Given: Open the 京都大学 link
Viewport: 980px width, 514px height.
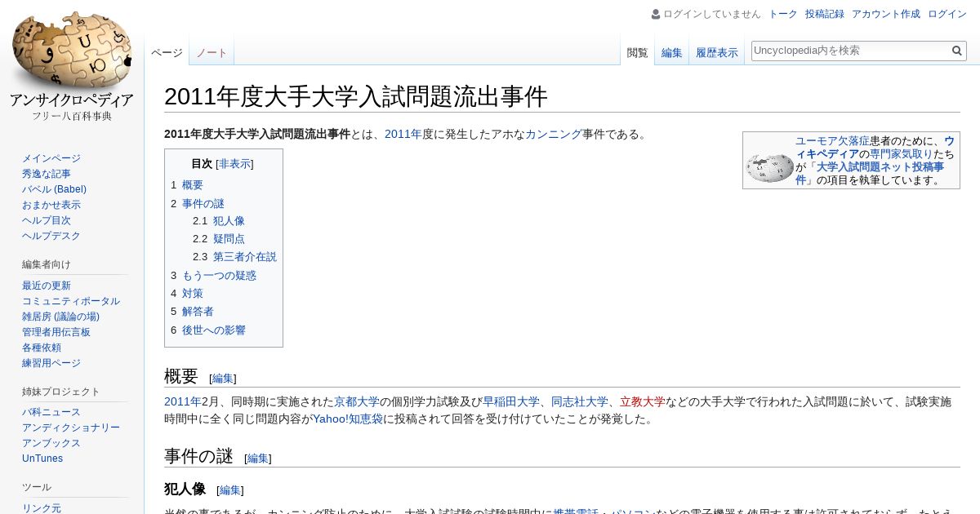Looking at the screenshot, I should (x=357, y=402).
